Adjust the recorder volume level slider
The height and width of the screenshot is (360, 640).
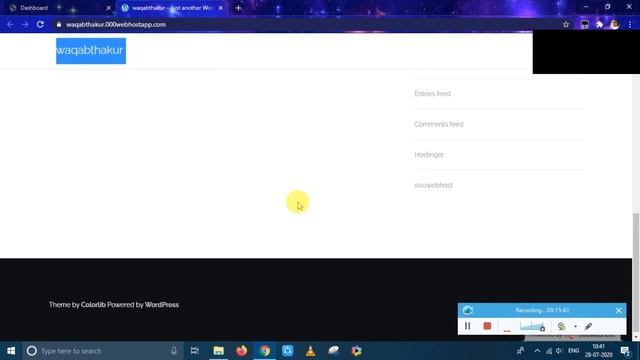pyautogui.click(x=532, y=326)
